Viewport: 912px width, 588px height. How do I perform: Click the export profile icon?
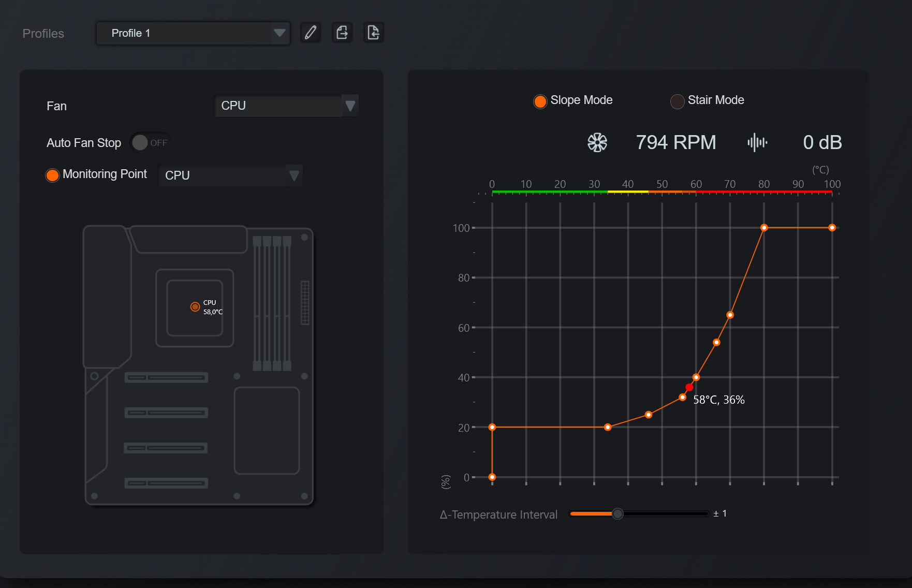[342, 33]
